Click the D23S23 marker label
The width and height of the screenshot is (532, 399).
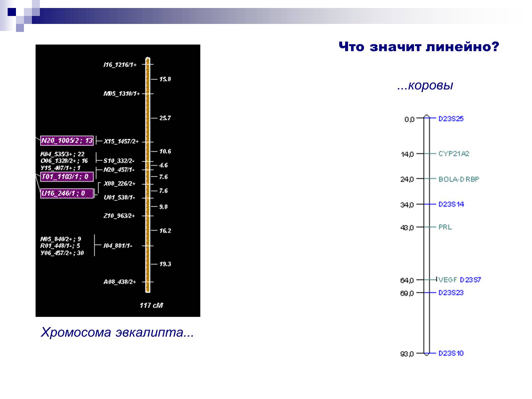coord(451,293)
